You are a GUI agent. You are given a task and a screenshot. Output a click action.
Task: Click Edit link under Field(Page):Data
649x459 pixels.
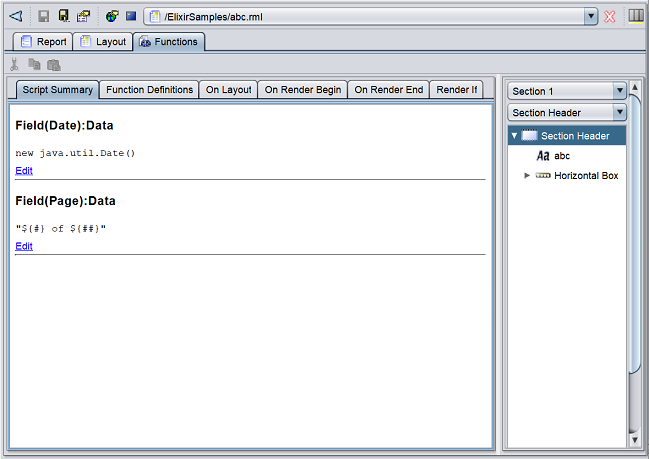point(24,246)
